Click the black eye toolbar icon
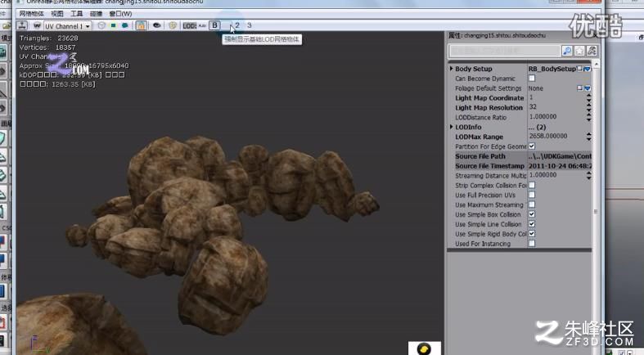 156,25
